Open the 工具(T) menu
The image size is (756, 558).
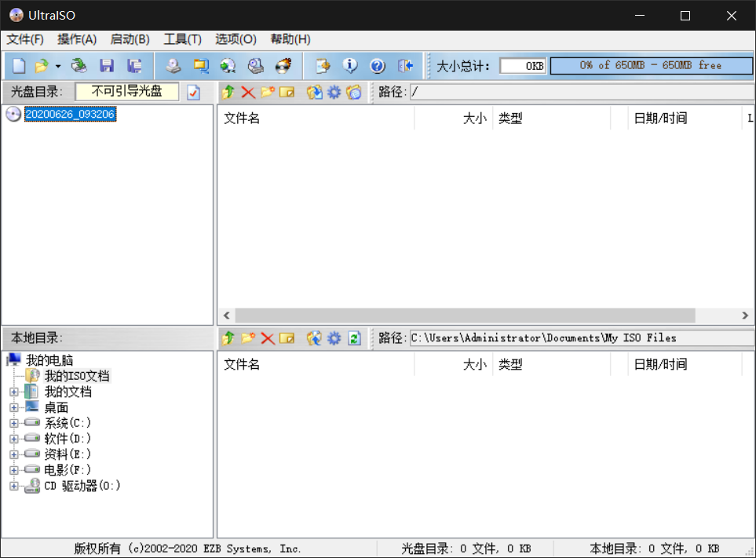point(183,39)
